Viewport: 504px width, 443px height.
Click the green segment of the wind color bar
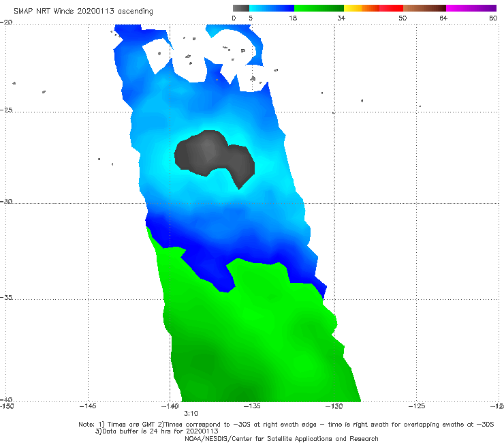(x=319, y=8)
